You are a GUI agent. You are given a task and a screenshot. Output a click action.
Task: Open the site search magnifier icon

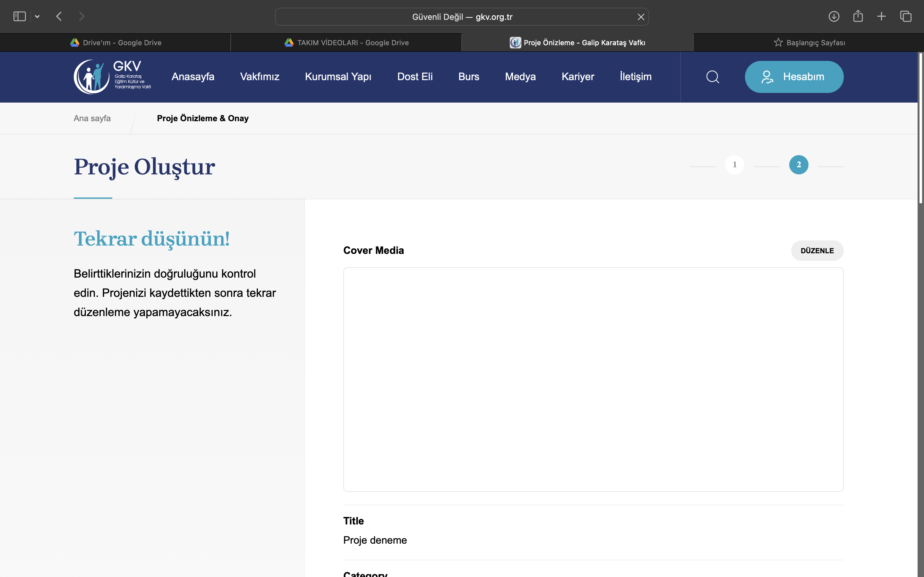click(713, 77)
